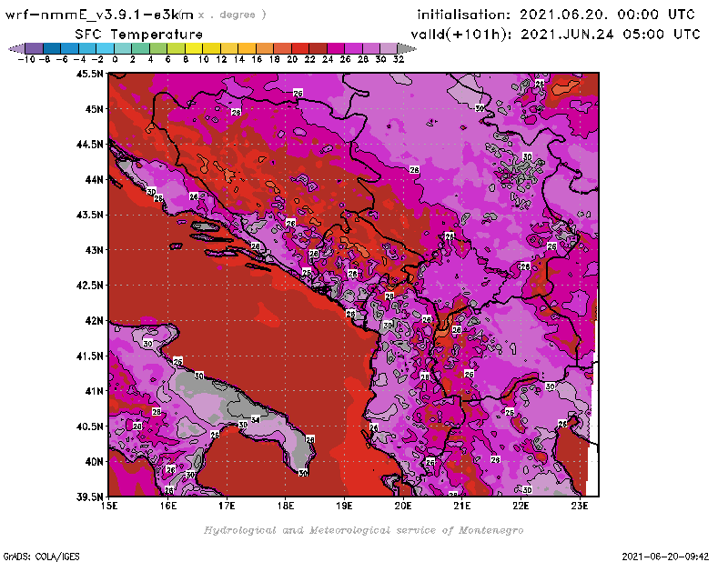Click the 15E longitude label

109,506
